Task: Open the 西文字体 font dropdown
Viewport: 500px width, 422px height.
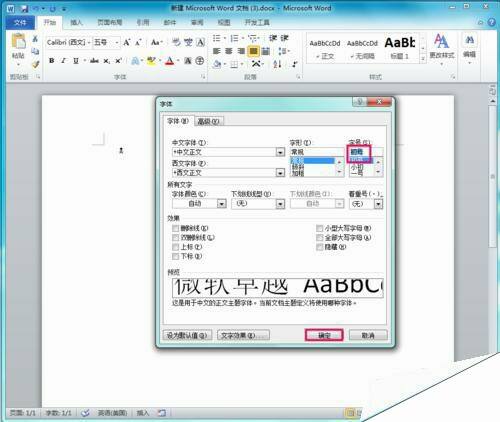Action: [280, 173]
